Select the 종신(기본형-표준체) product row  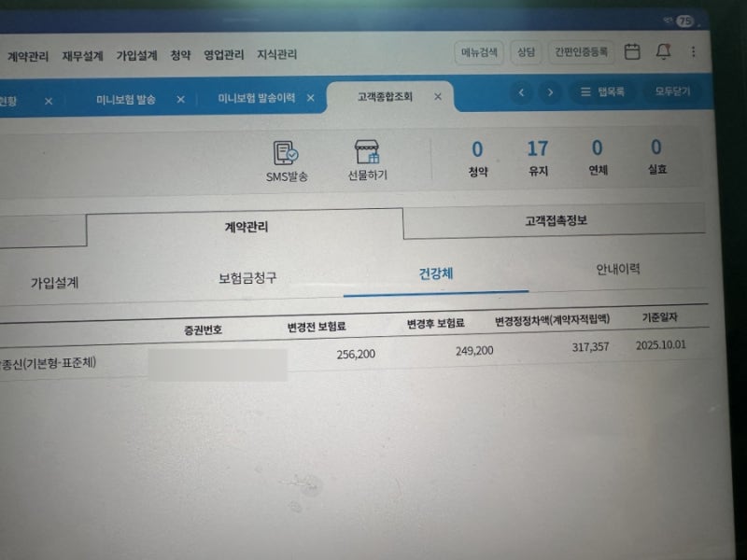(49, 363)
